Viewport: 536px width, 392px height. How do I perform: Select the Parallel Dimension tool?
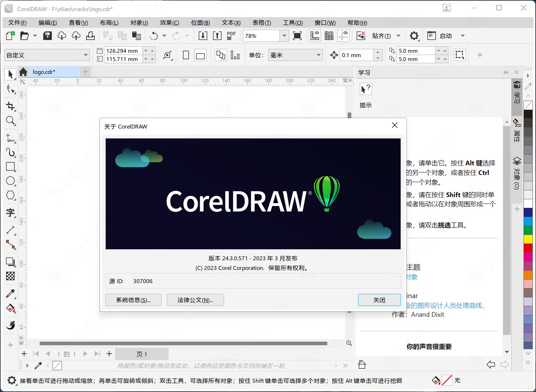(10, 230)
